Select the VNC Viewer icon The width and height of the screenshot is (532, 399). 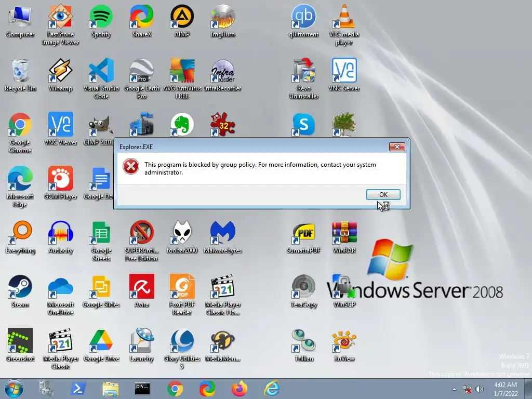[x=60, y=129]
